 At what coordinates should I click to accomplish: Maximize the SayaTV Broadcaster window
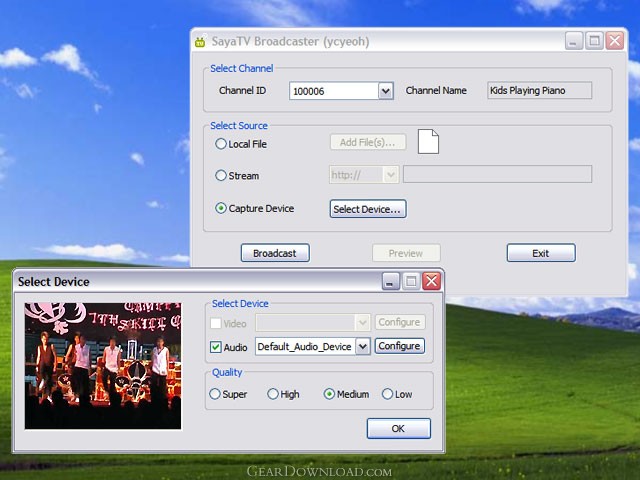(594, 41)
